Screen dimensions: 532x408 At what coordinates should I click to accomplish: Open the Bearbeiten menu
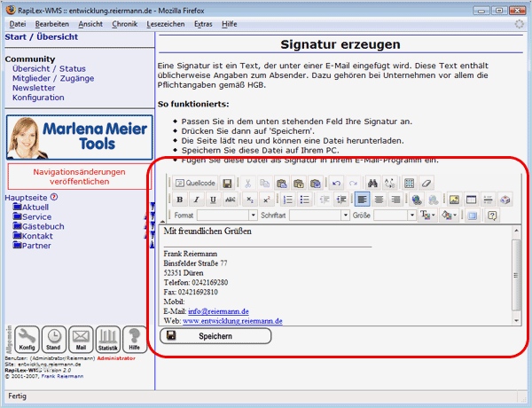coord(52,24)
